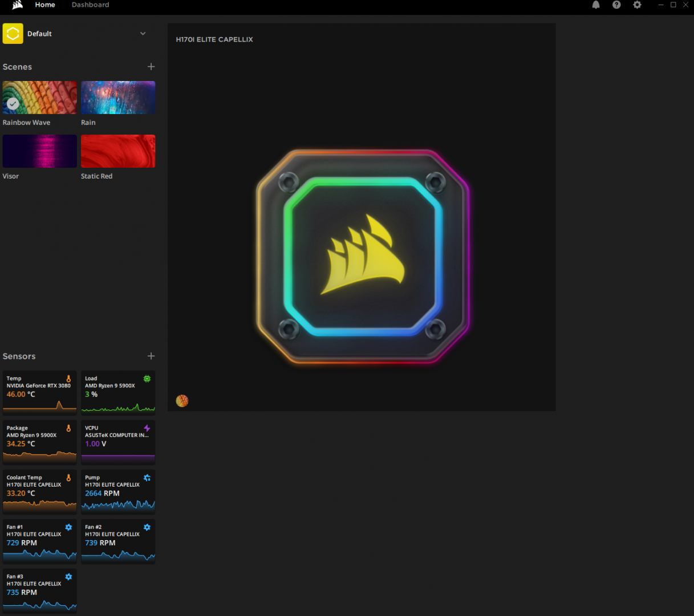Click the NVIDIA GeForce RTX 3080 label
Screen dimensions: 694x616
(39, 386)
